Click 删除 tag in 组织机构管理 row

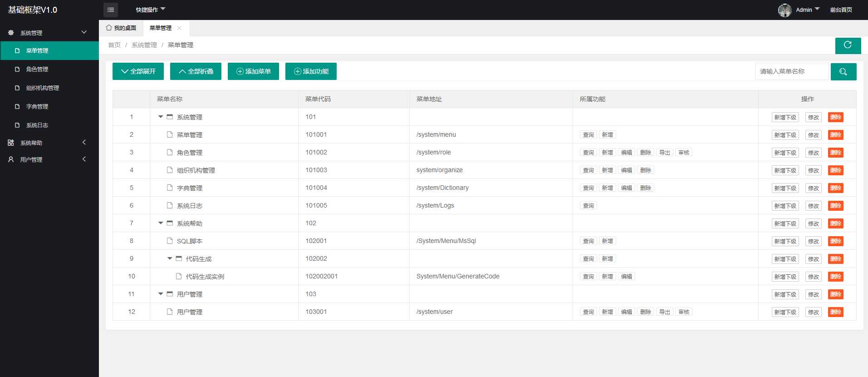646,170
